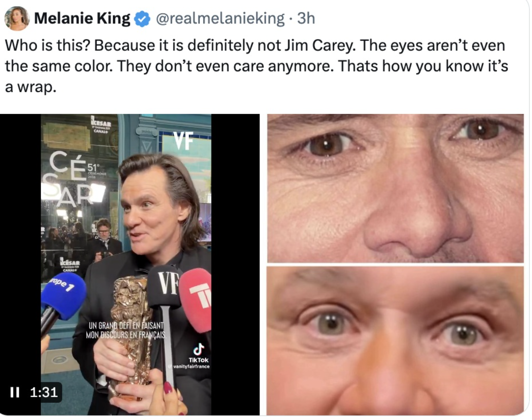The height and width of the screenshot is (420, 532).
Task: Click the photographer in the video background
Action: (x=104, y=239)
